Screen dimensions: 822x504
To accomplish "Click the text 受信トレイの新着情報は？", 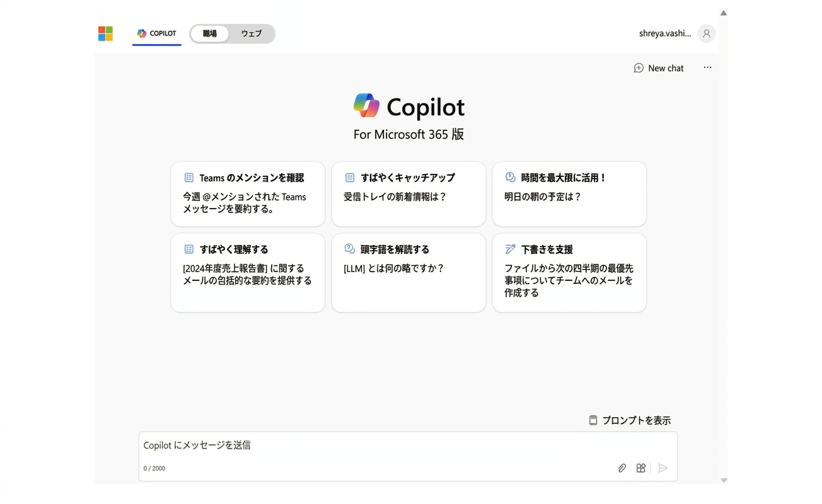I will 395,197.
